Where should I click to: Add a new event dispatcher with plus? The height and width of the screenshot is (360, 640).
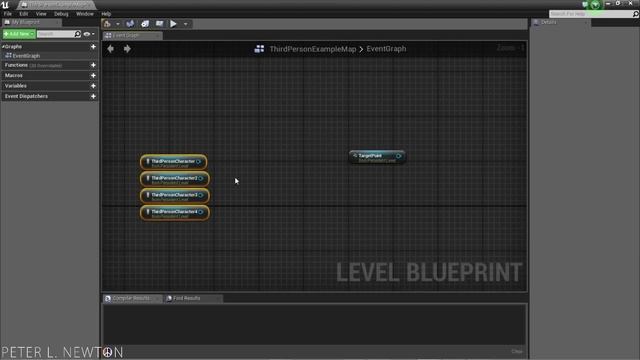coord(93,96)
